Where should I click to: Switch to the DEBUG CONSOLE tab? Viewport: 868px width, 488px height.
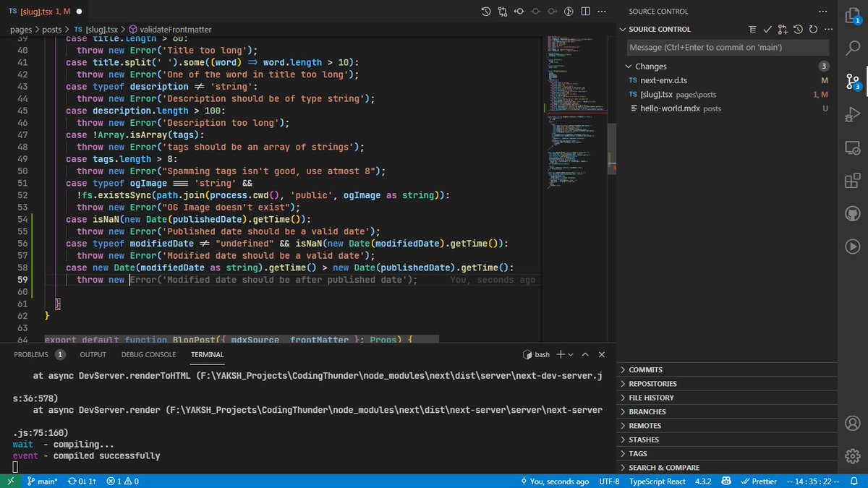coord(148,354)
